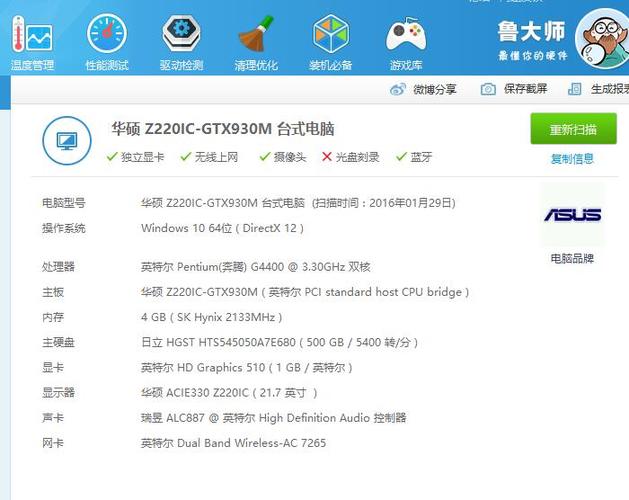Click the PCI standard host CPU bridge motherboard value
The width and height of the screenshot is (629, 500).
[x=305, y=292]
